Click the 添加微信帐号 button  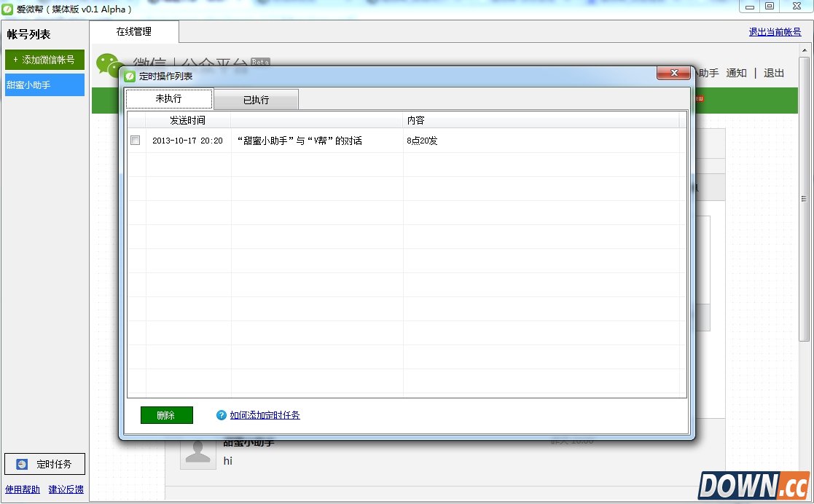[x=44, y=60]
